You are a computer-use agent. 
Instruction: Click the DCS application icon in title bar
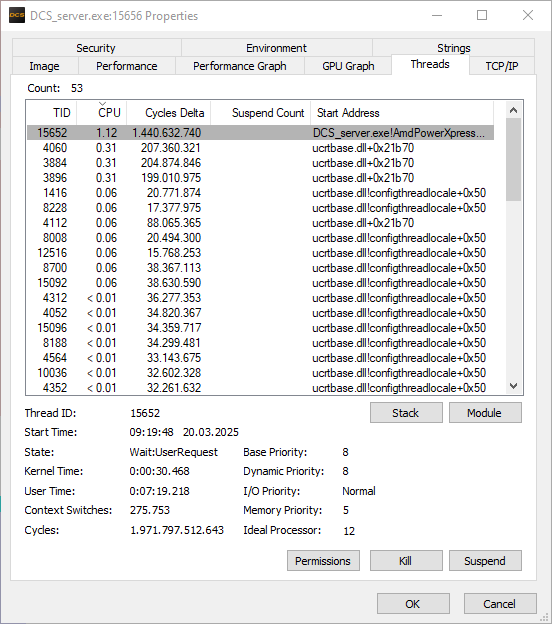(x=17, y=15)
